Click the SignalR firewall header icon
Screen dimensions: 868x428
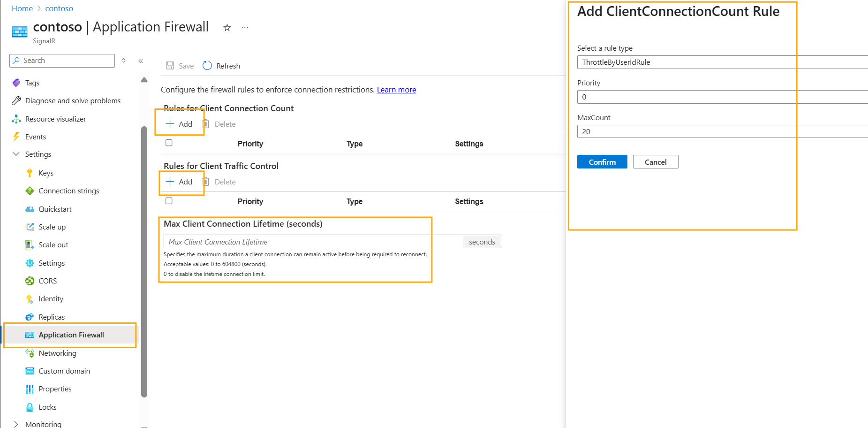tap(20, 32)
